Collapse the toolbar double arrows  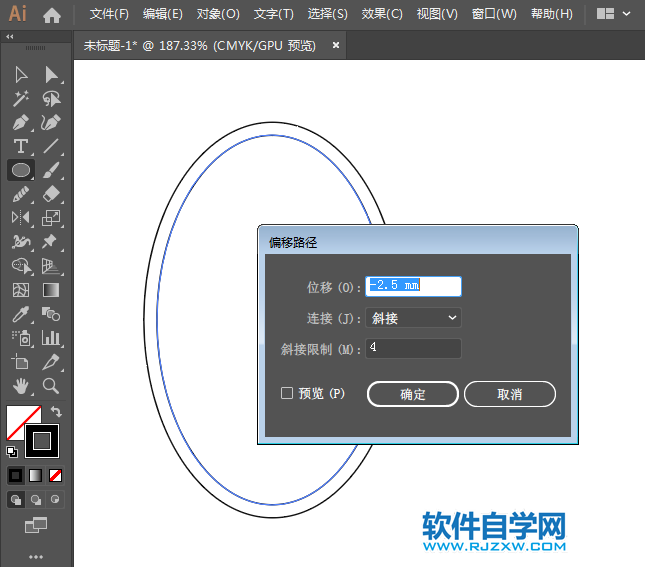click(9, 37)
